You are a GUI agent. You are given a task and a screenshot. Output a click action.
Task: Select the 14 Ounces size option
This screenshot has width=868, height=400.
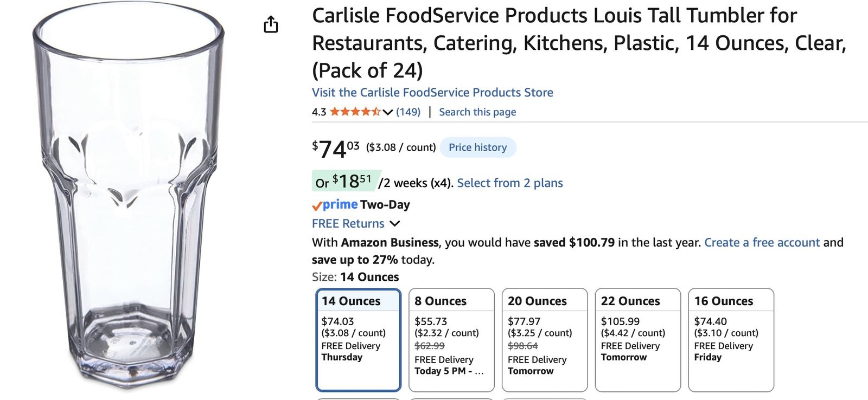click(358, 339)
